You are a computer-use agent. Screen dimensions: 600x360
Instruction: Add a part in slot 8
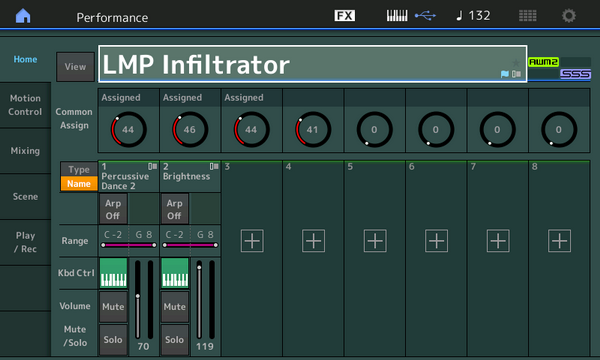pos(559,241)
